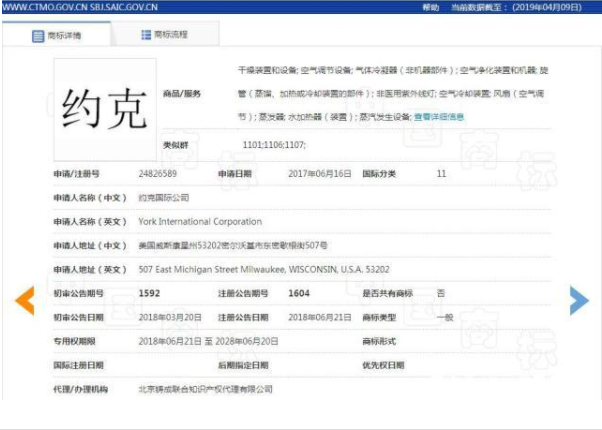Click the 帮助 link in header

click(x=431, y=7)
